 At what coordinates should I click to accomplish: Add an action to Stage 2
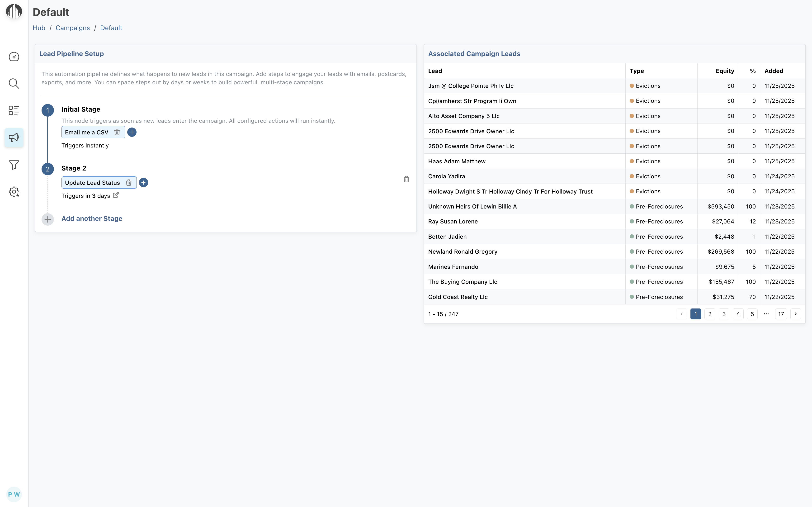[x=144, y=182]
